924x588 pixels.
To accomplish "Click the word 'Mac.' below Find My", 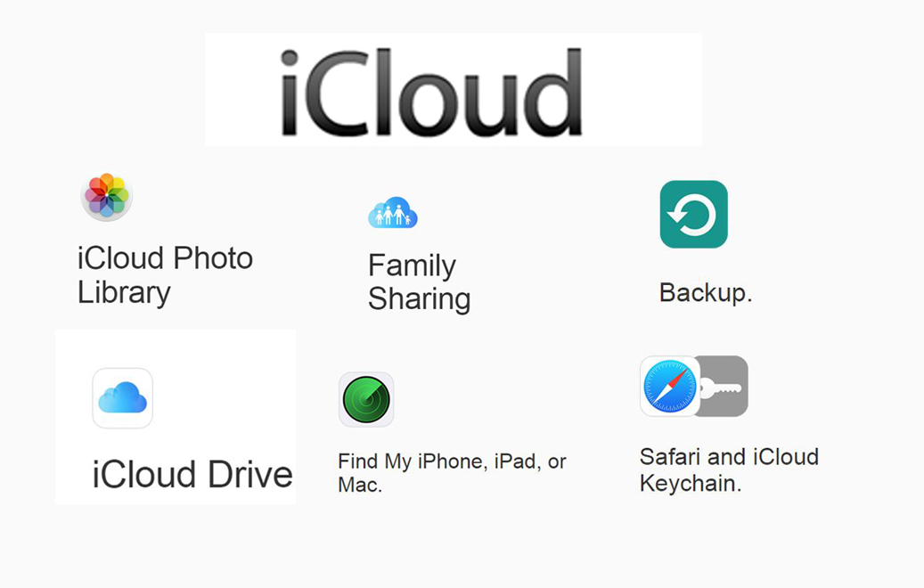I will pos(360,486).
